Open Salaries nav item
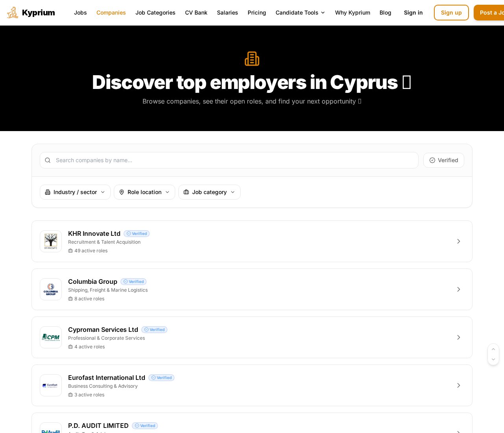The width and height of the screenshot is (504, 433). pos(228,13)
